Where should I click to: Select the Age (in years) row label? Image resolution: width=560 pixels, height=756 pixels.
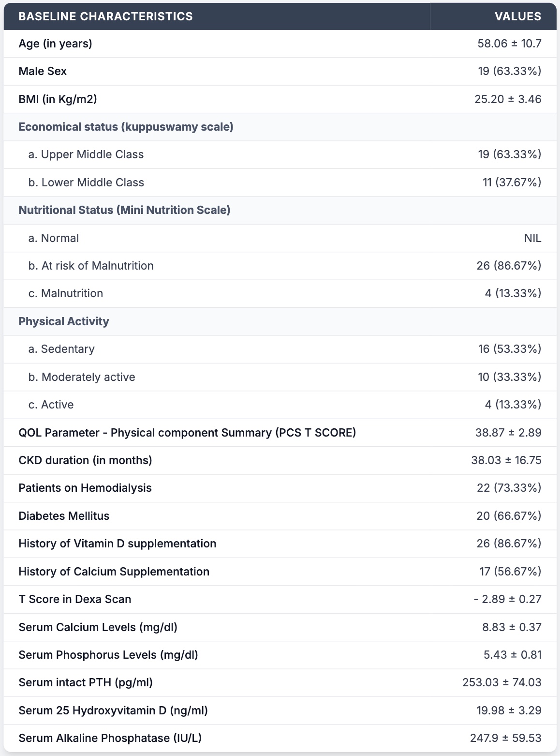(x=55, y=44)
